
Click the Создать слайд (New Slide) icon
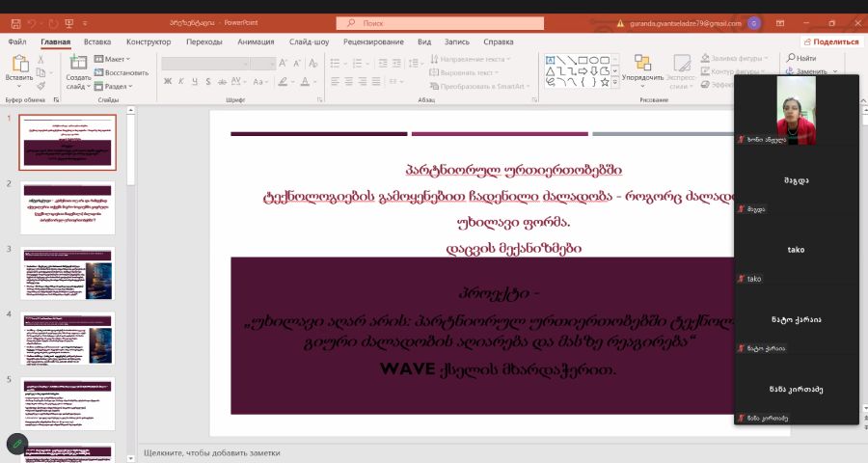(x=78, y=64)
